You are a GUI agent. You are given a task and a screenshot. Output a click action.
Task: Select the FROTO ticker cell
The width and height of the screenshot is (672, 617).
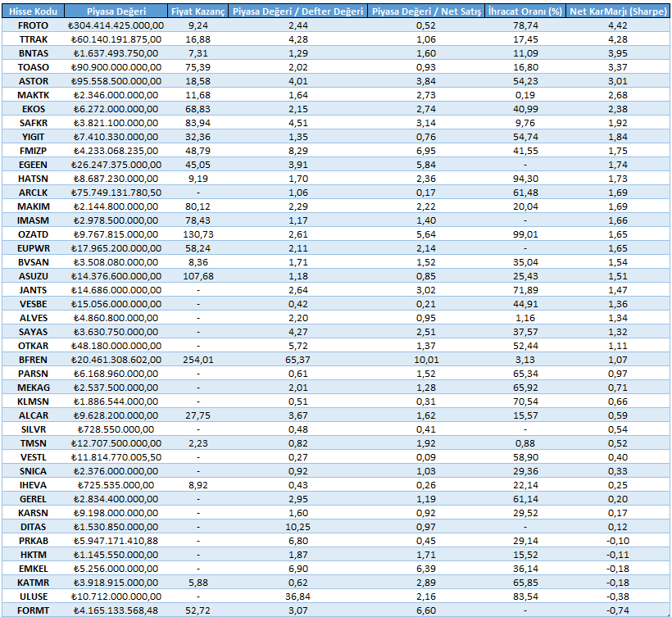click(x=33, y=25)
